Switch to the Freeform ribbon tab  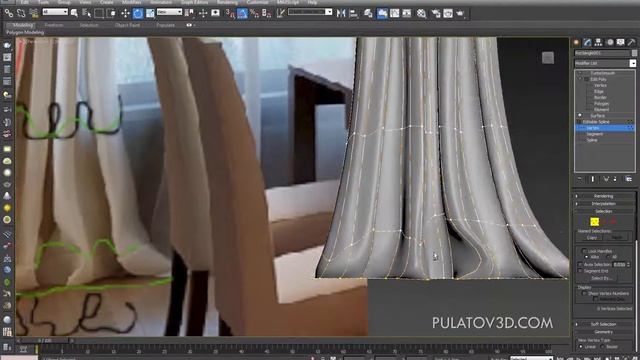[54, 25]
